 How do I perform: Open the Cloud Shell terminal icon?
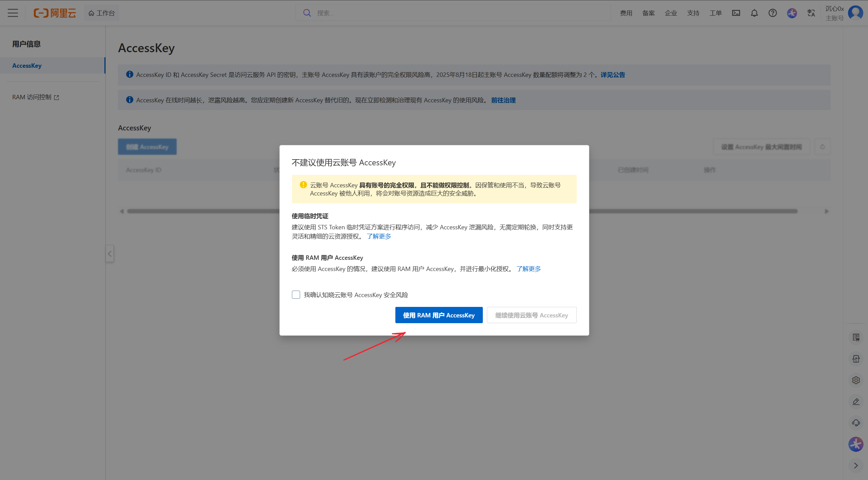point(736,13)
